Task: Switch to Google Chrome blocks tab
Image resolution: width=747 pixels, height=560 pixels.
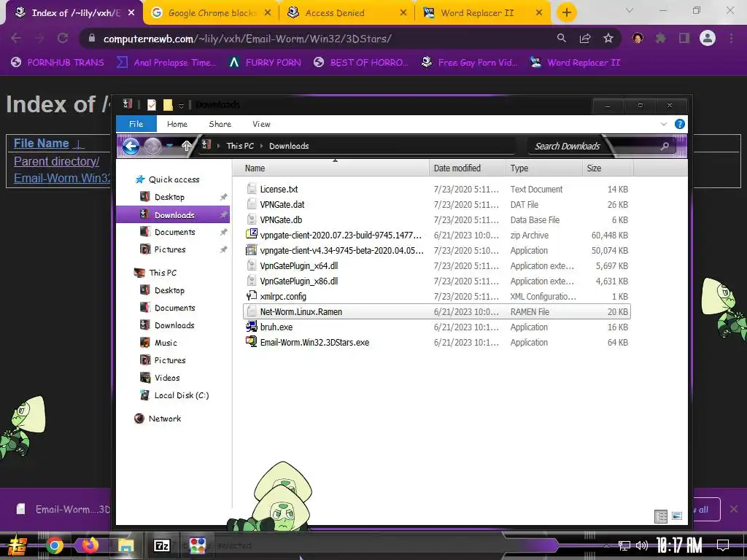Action: [x=212, y=13]
